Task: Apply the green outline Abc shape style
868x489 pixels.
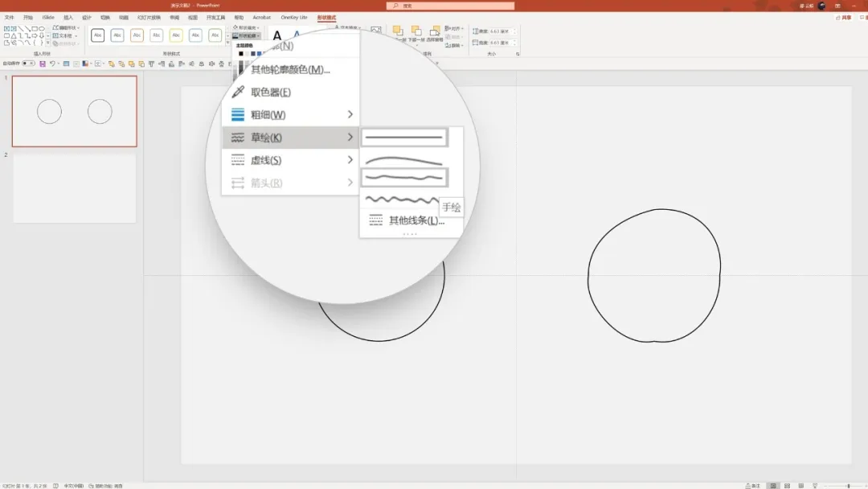Action: 215,35
